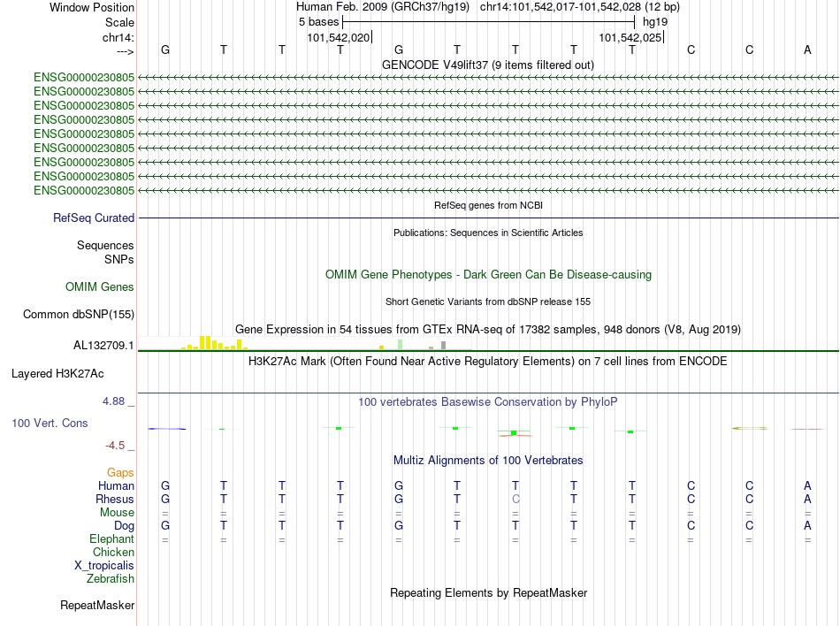Click the light green GTEx expression bar

point(400,344)
